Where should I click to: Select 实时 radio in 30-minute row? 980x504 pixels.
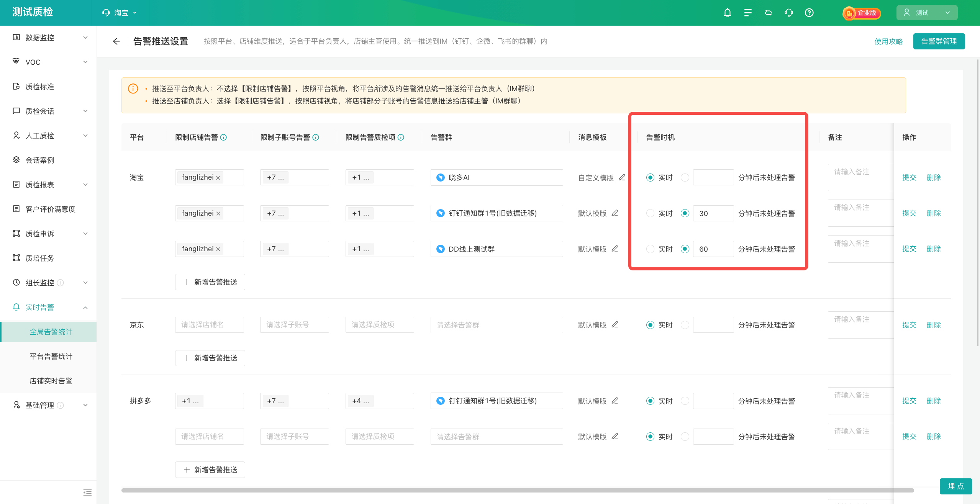pos(650,213)
